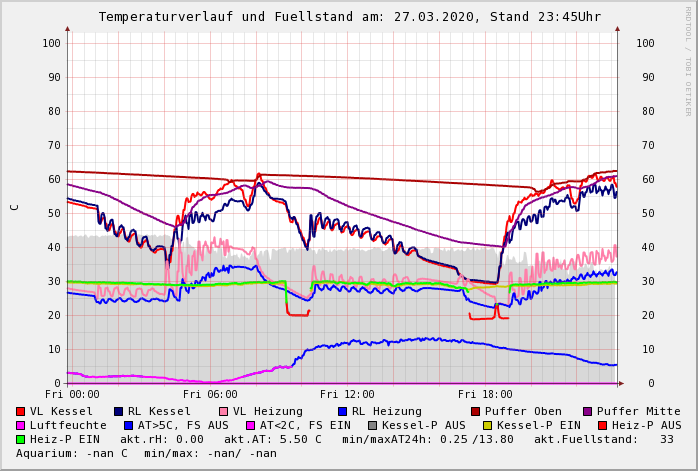Click the 'Fri 18:00' time axis label
The width and height of the screenshot is (698, 471).
(485, 394)
